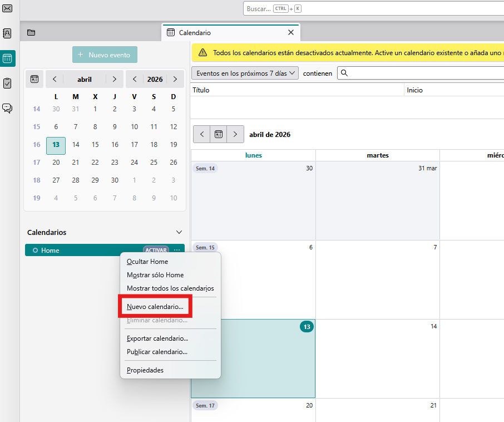The image size is (504, 422).
Task: Open 'Eventos en los próximos 7 días' dropdown
Action: point(245,73)
